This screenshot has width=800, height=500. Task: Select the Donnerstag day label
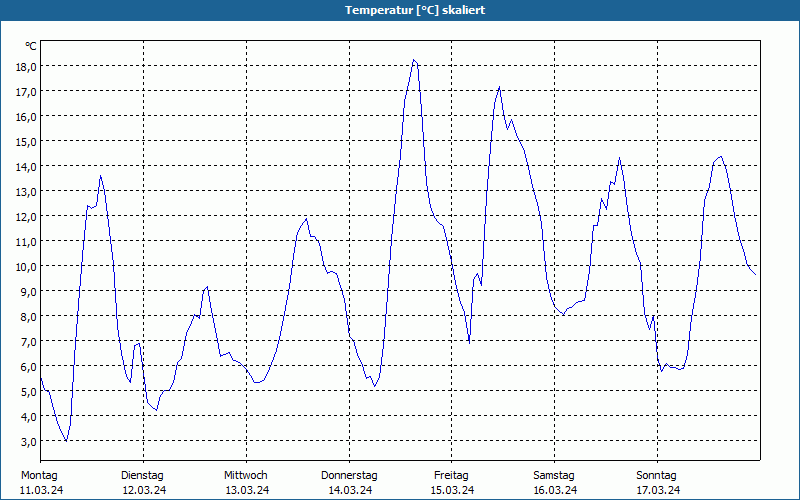pyautogui.click(x=349, y=475)
